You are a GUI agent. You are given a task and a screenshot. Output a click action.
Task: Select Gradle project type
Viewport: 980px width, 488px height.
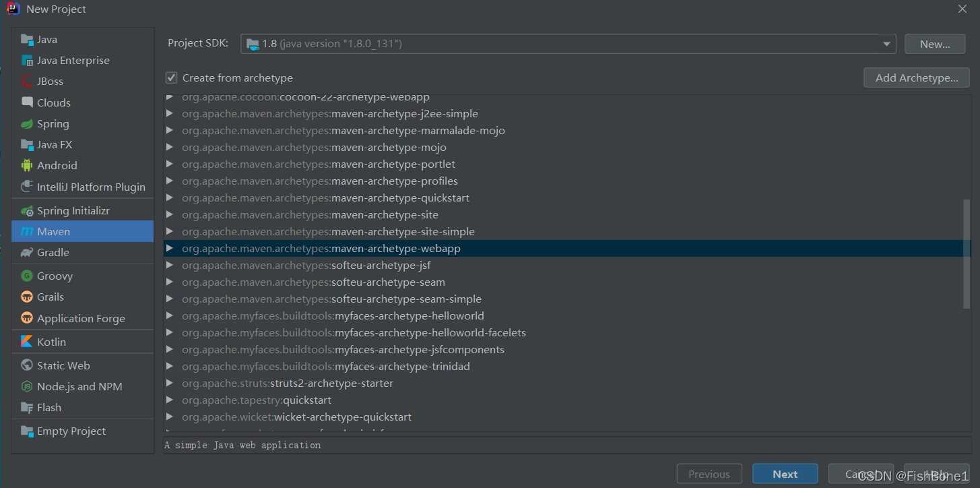coord(83,253)
